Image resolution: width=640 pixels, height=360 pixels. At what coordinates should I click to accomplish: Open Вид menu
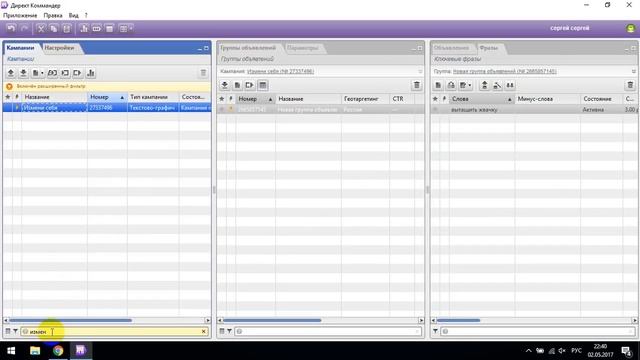(x=73, y=15)
